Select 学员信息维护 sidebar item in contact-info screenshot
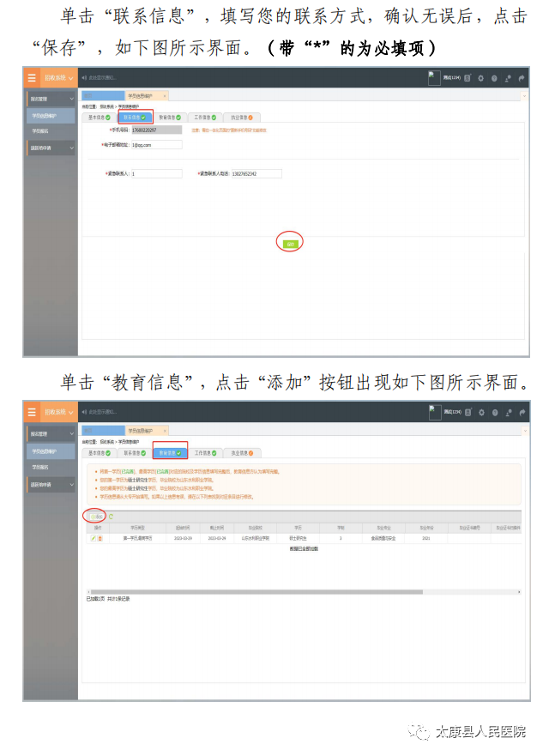The image size is (543, 756). click(x=51, y=116)
